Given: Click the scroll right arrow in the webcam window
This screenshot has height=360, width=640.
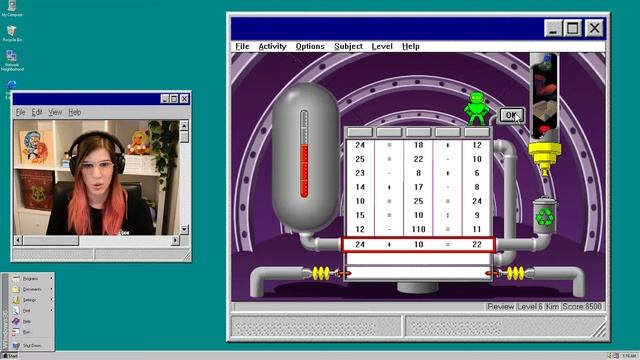Looking at the screenshot, I should [175, 240].
